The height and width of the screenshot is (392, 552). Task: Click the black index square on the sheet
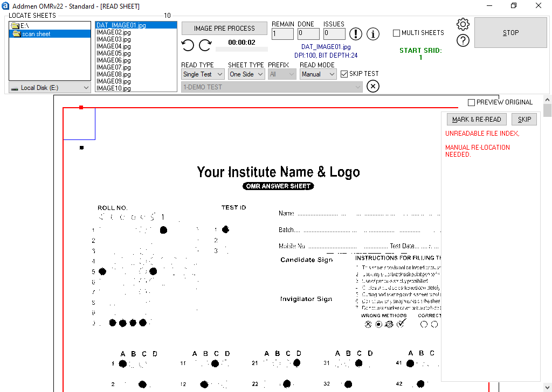pos(82,148)
